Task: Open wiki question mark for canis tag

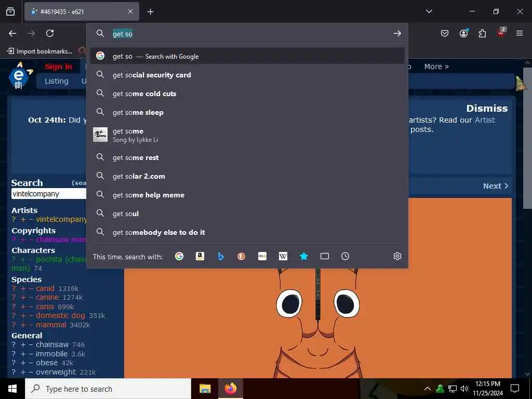Action: coord(14,307)
